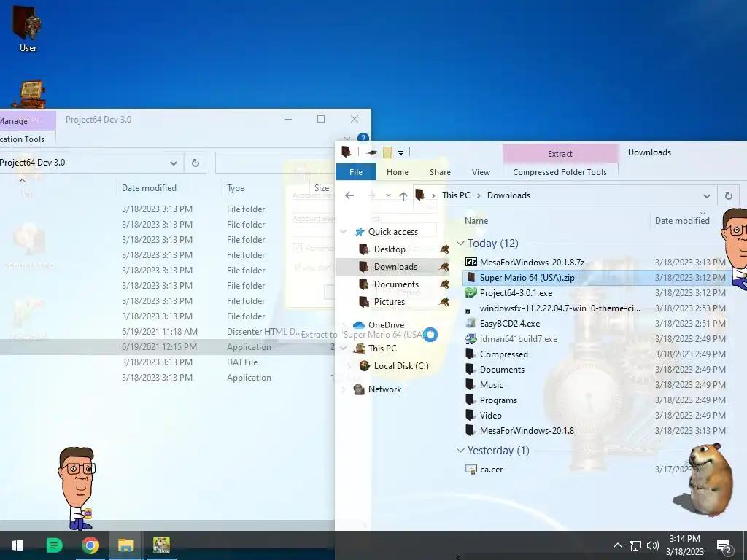The height and width of the screenshot is (560, 747).
Task: Refresh the Downloads folder view
Action: click(729, 195)
